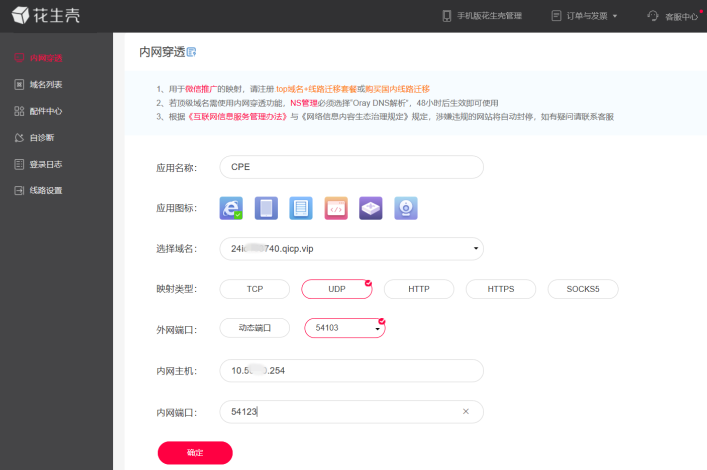Choose the tablet device application icon
This screenshot has width=707, height=470.
coord(266,208)
